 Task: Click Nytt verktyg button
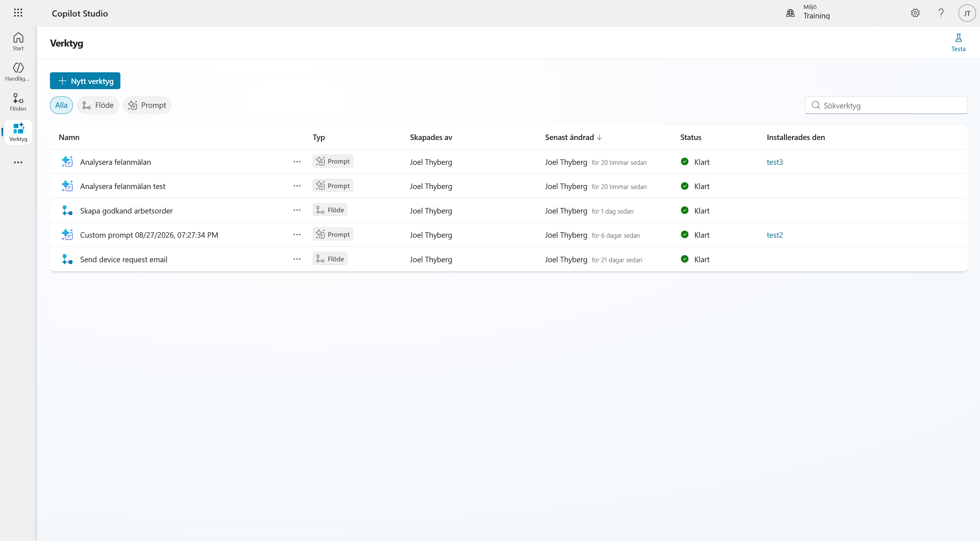[x=85, y=81]
